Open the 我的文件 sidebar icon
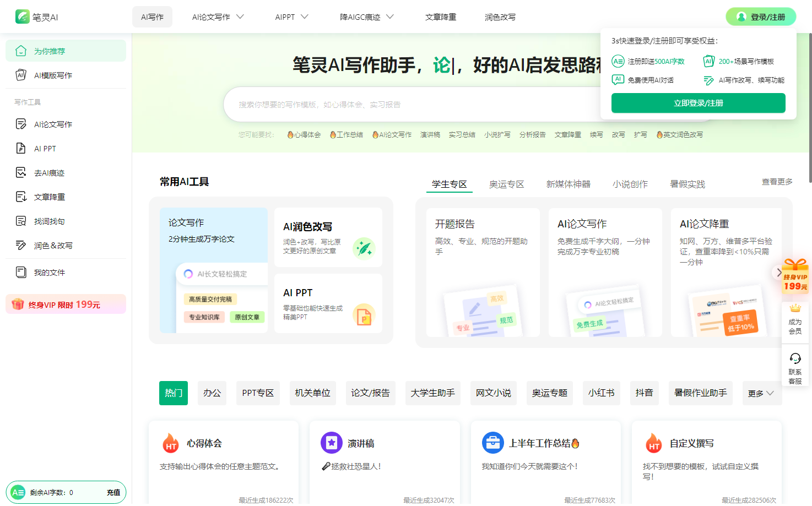Screen dimensions: 812x506 [x=21, y=272]
